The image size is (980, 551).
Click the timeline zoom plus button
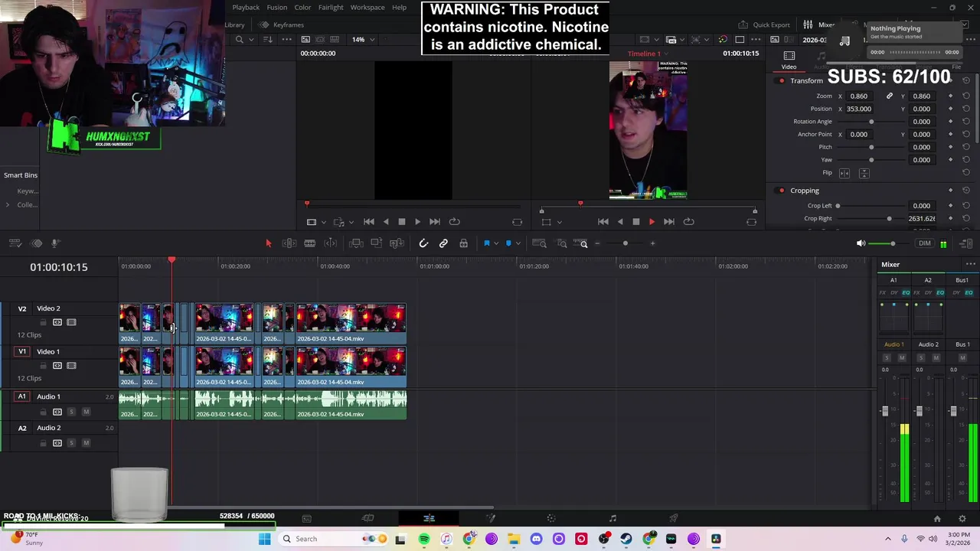pos(652,243)
